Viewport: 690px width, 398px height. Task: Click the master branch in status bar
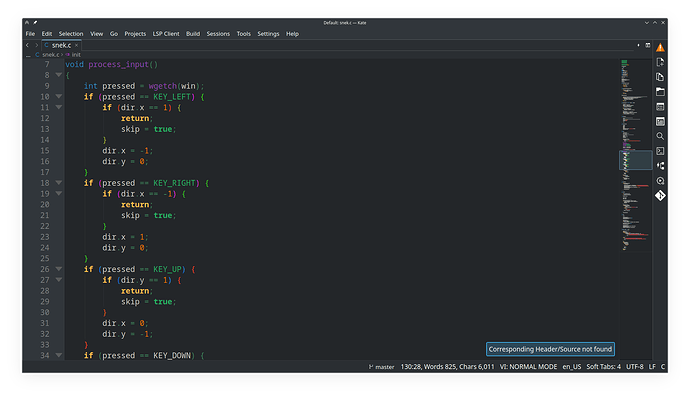385,367
